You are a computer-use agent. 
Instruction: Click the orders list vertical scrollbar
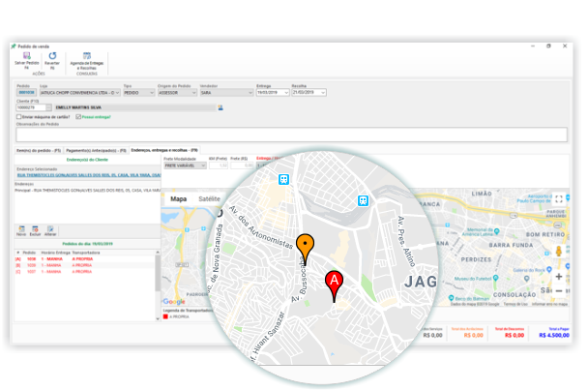point(158,273)
